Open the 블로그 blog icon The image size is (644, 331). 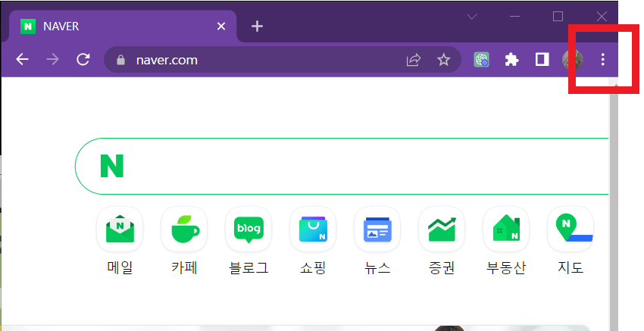(x=249, y=229)
